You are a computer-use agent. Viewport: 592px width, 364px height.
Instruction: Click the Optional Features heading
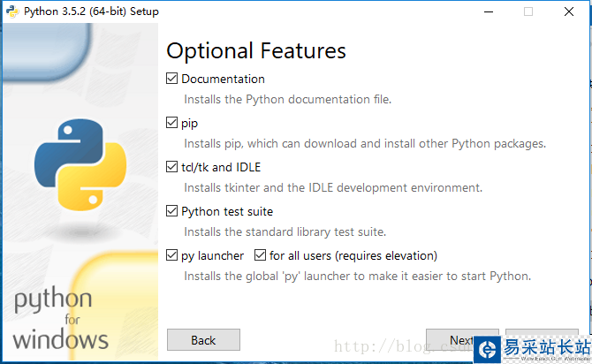[256, 50]
